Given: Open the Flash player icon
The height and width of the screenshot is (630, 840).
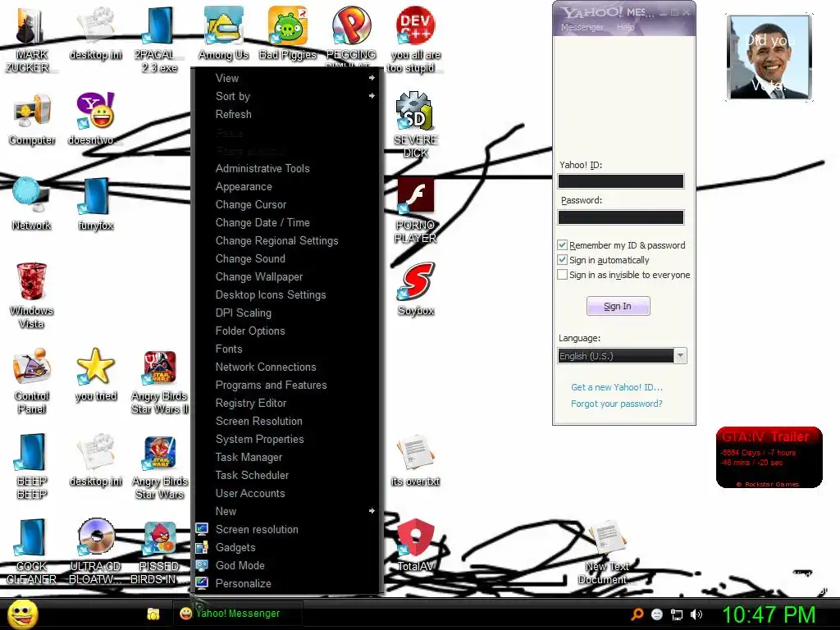Looking at the screenshot, I should (x=415, y=209).
